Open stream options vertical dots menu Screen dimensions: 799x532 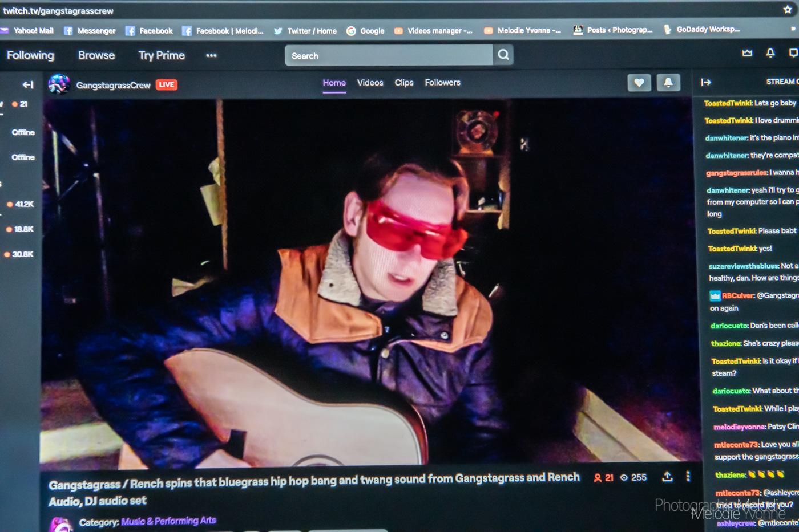click(688, 476)
